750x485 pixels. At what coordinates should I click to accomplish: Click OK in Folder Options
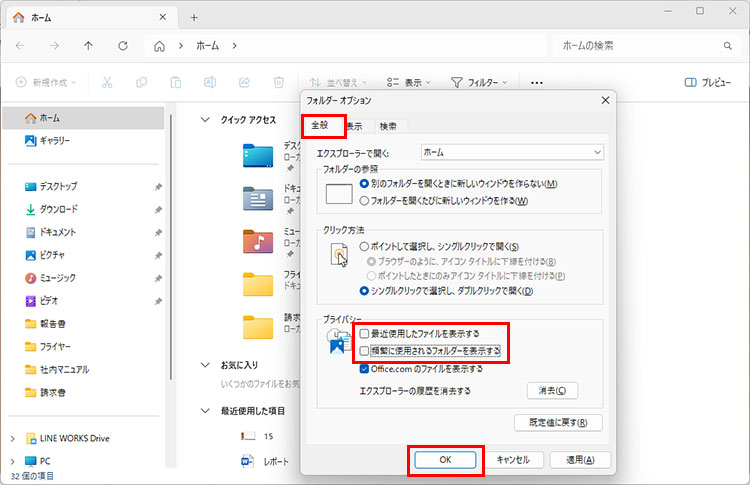pyautogui.click(x=445, y=460)
